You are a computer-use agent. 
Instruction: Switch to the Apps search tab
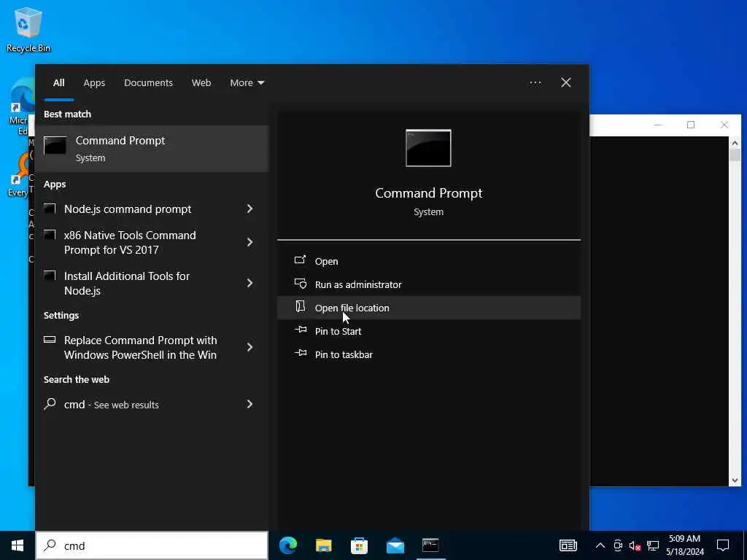point(94,83)
